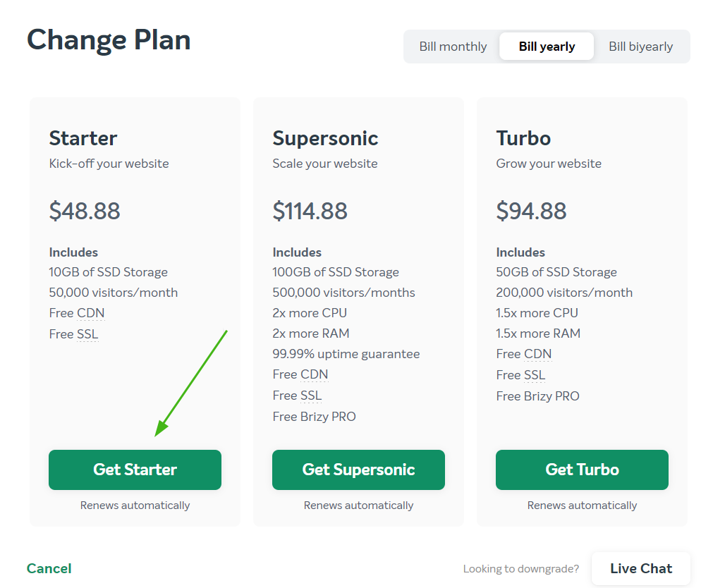Click Free SSL in the Supersonic plan
This screenshot has height=588, width=713.
click(297, 396)
